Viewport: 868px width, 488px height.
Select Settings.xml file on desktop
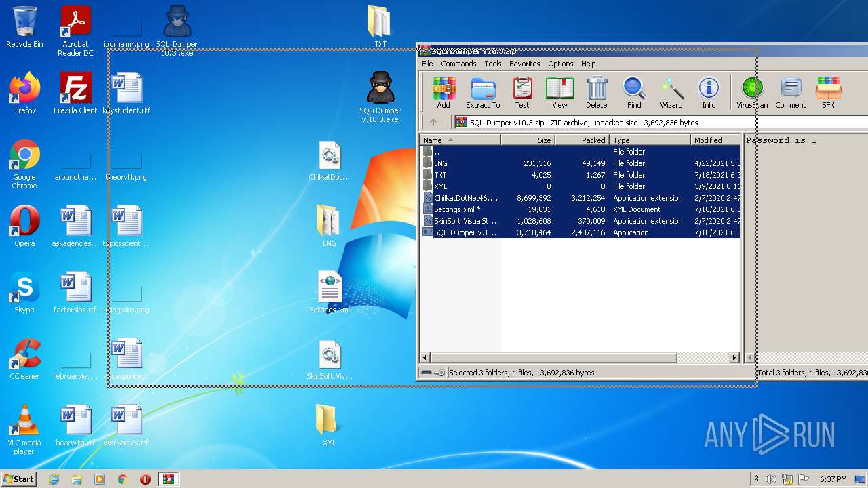point(330,293)
